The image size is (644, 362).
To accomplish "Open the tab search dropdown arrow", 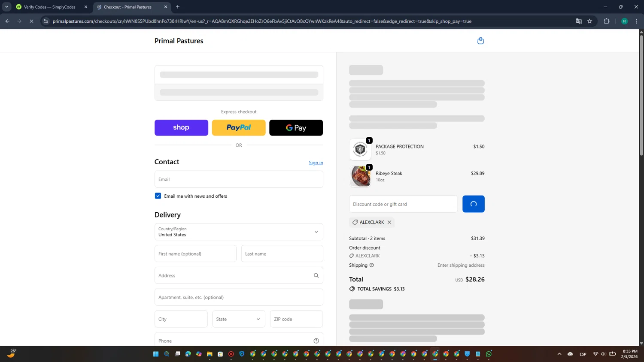I will click(6, 7).
